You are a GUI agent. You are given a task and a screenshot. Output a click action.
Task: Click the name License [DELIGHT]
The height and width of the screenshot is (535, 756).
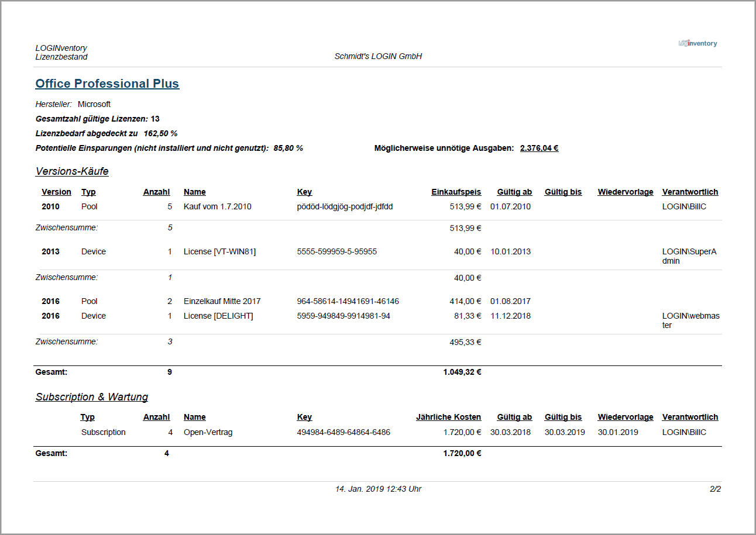tap(218, 316)
